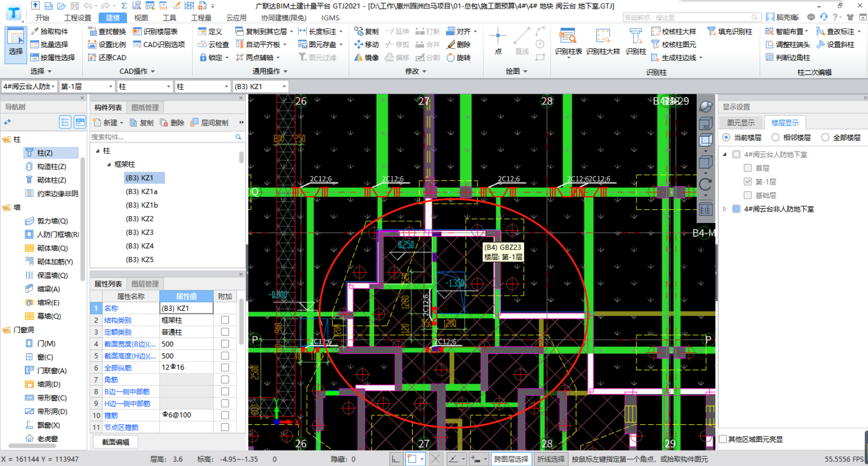Click 校核柱大样 check column detail

click(674, 31)
